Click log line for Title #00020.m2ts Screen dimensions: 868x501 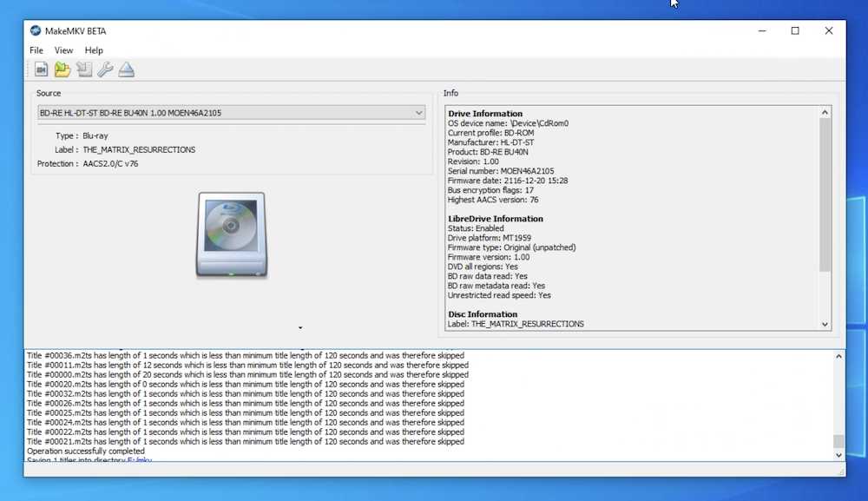246,384
